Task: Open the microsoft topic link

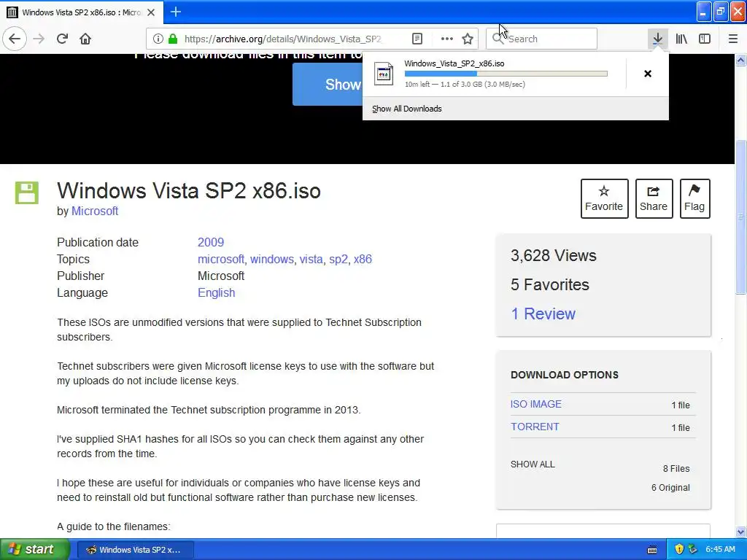Action: [221, 259]
